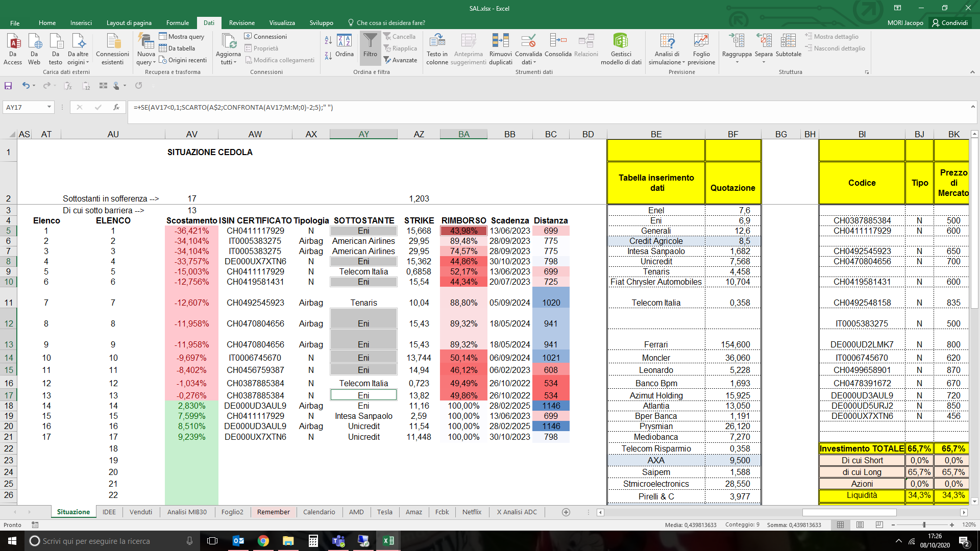The height and width of the screenshot is (551, 980).
Task: Click the Tell me search box
Action: pyautogui.click(x=386, y=23)
